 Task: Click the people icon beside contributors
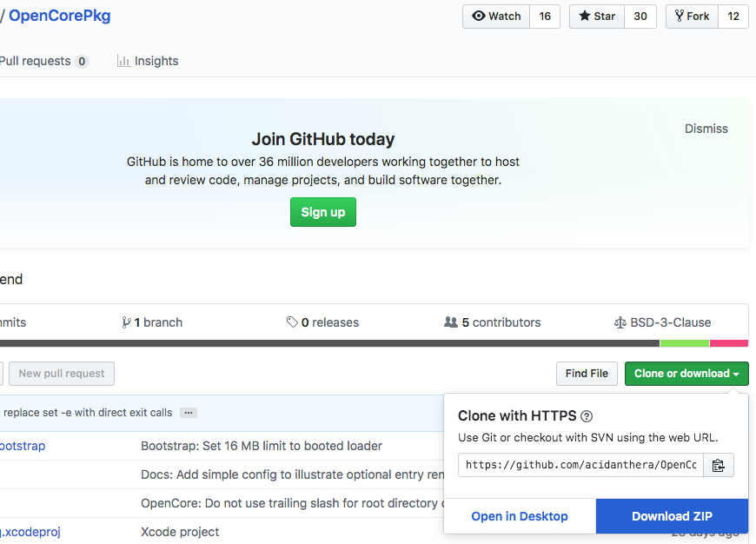click(451, 322)
